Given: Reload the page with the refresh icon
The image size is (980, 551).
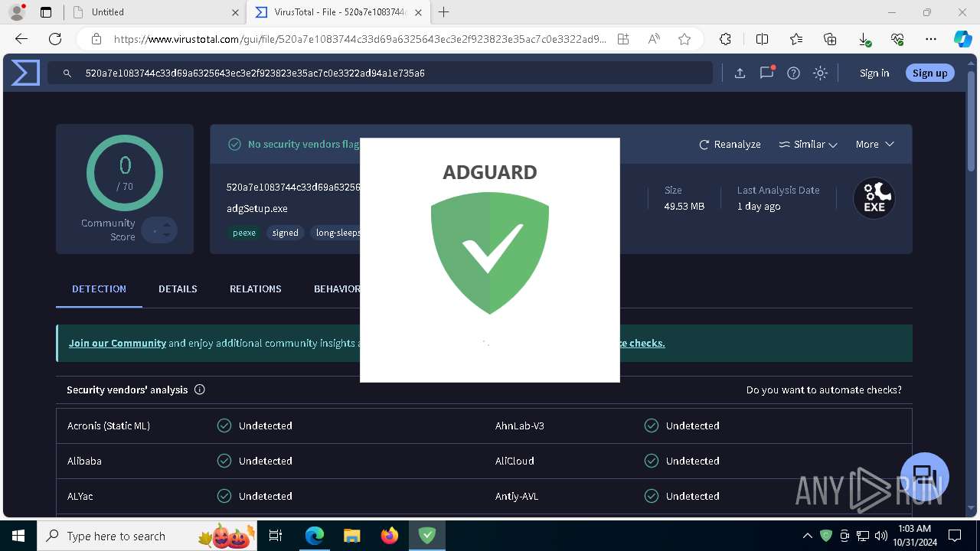Looking at the screenshot, I should 55,39.
